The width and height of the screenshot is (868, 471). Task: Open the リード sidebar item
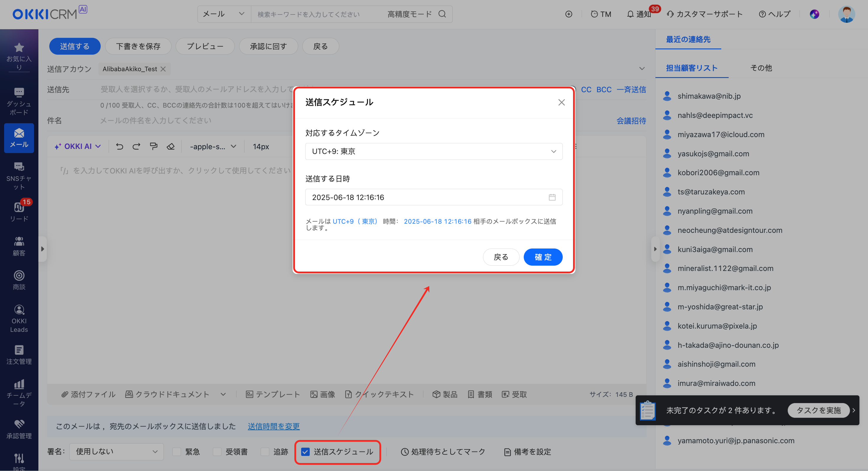(x=19, y=211)
